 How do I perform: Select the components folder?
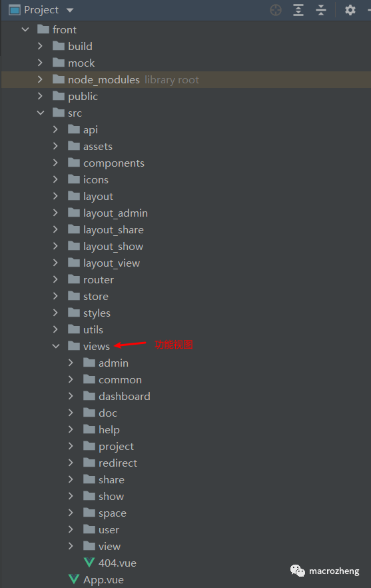(113, 163)
